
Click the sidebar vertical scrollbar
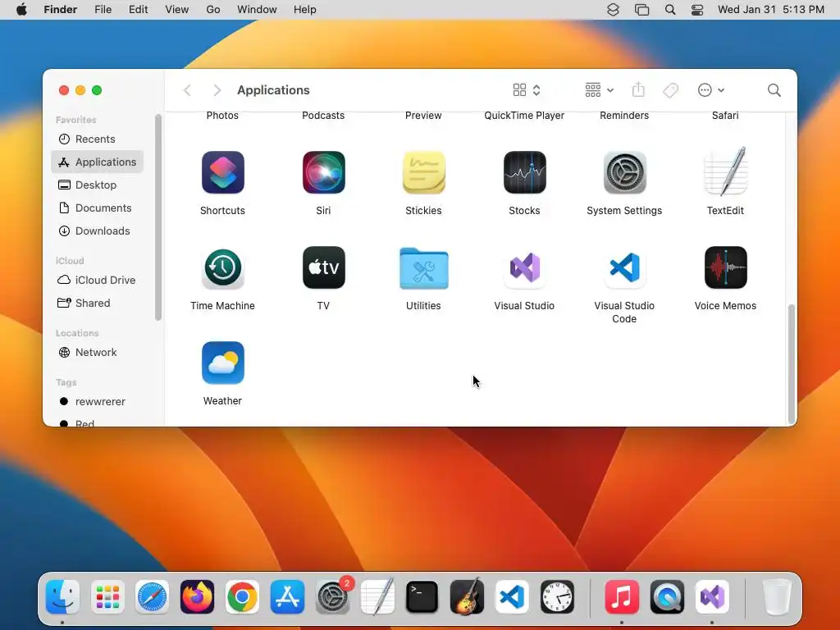[158, 217]
